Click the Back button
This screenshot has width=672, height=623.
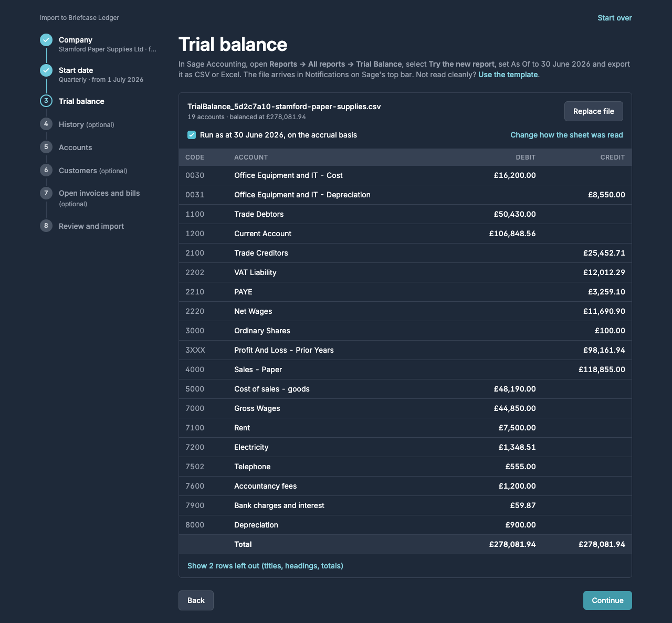[196, 600]
